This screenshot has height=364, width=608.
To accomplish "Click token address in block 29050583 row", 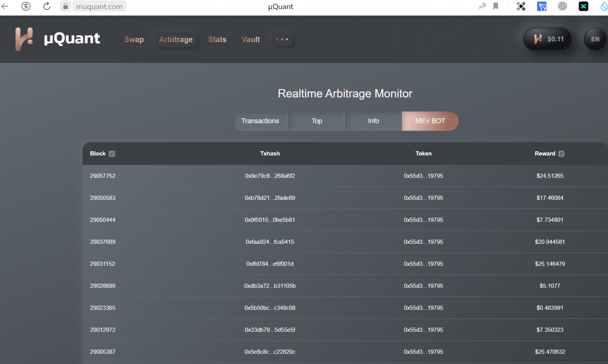I will [424, 198].
